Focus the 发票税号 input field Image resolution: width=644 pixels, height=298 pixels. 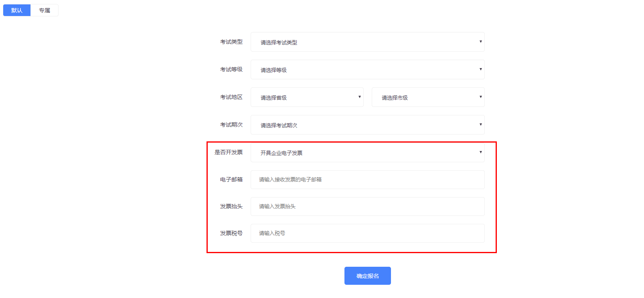367,233
